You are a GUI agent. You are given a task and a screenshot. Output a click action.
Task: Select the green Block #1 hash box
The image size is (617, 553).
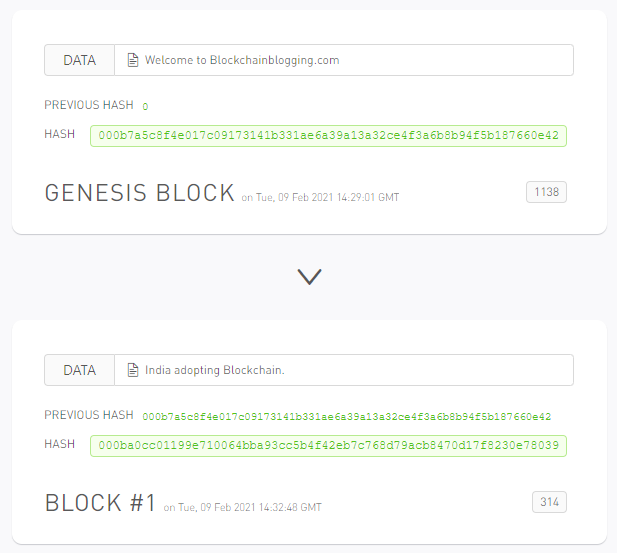point(328,446)
